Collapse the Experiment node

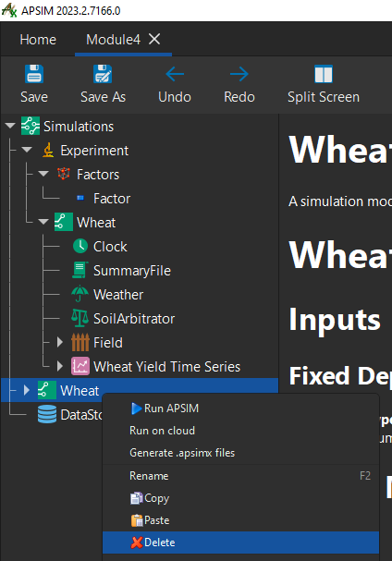pyautogui.click(x=27, y=150)
